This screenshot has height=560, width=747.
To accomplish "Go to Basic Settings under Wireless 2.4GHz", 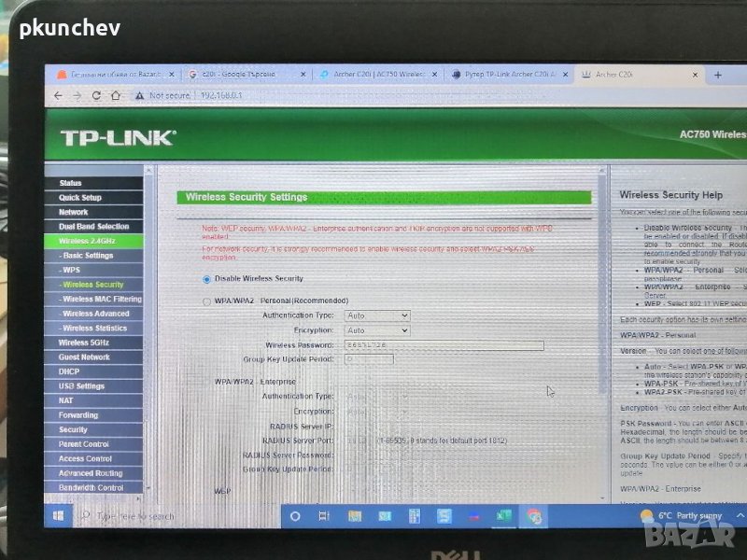I will 88,255.
